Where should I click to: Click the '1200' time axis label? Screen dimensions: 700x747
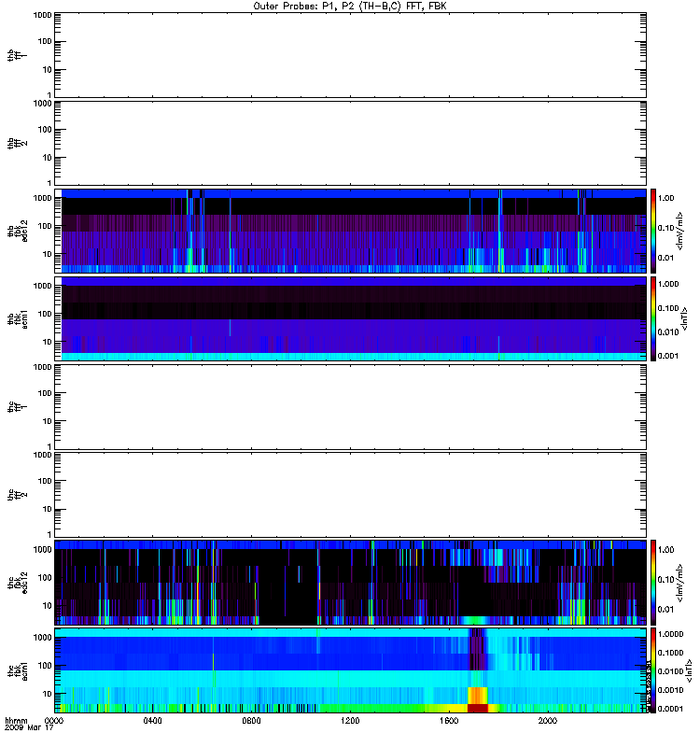click(x=350, y=720)
